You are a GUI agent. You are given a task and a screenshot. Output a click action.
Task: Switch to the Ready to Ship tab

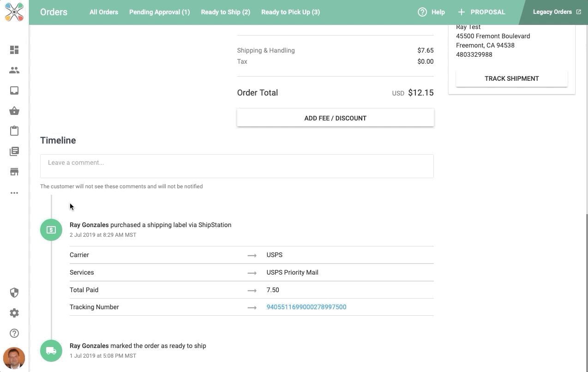coord(225,12)
